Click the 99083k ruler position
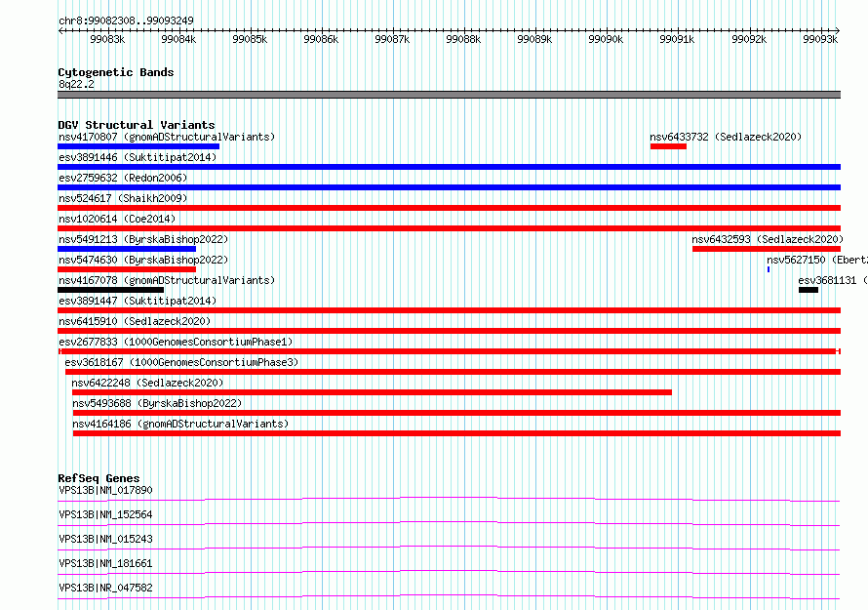Viewport: 868px width, 610px height. pos(107,39)
